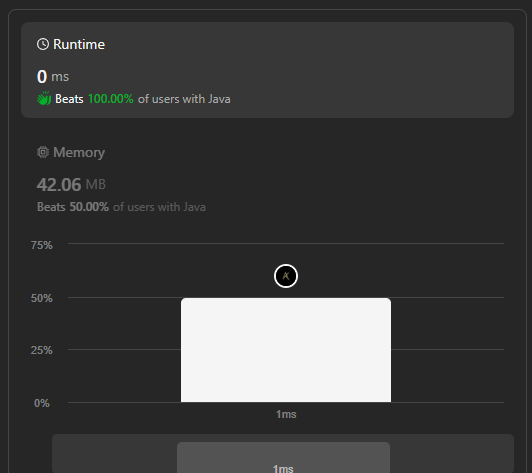Image resolution: width=532 pixels, height=473 pixels.
Task: Click the user avatar above the bar
Action: pos(286,276)
